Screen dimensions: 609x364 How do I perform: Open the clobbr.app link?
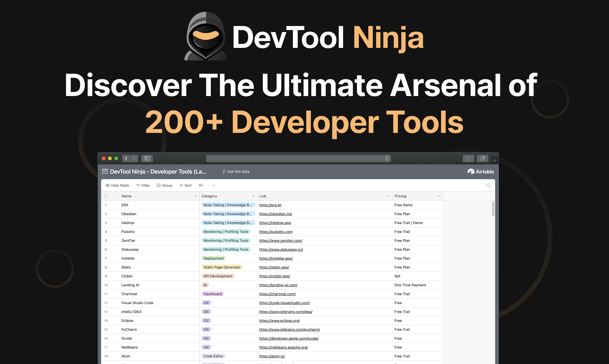pyautogui.click(x=275, y=276)
